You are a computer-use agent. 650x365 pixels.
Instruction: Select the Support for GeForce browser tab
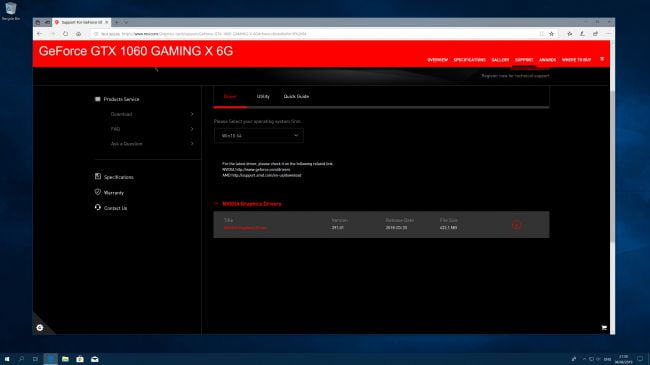[x=82, y=22]
